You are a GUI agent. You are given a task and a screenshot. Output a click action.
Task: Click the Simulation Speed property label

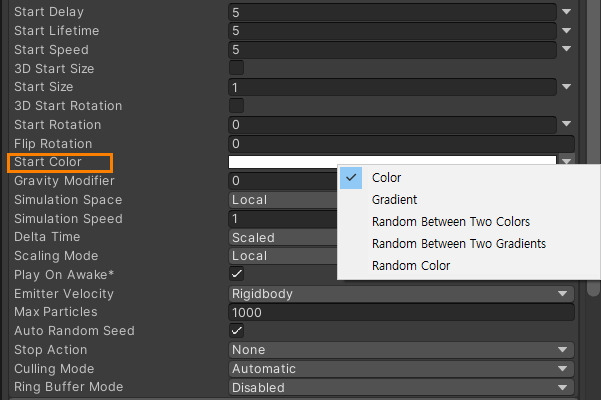coord(69,218)
